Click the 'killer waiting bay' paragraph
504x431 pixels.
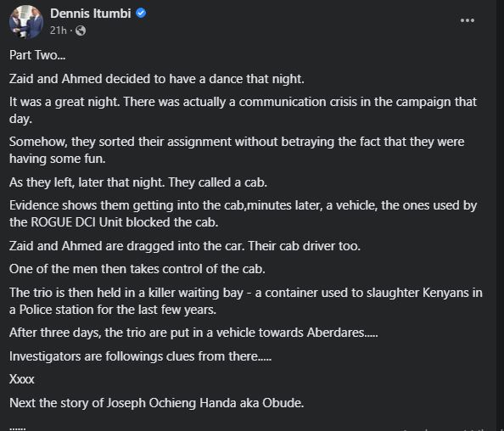[x=246, y=301]
